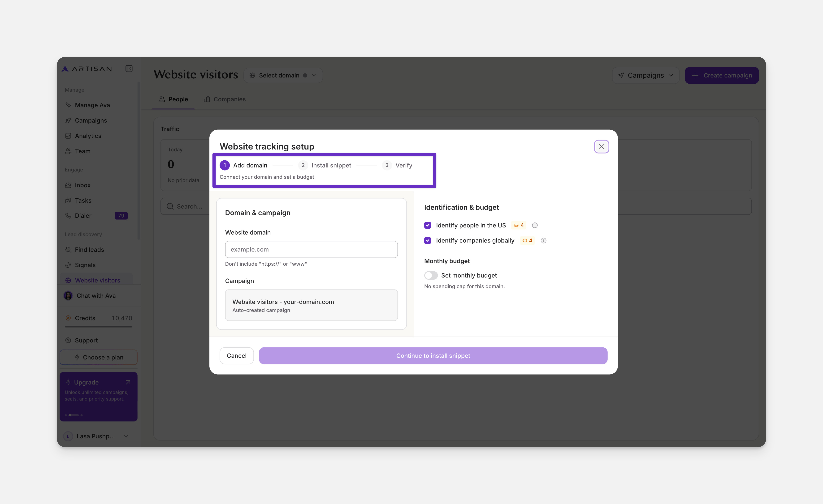The image size is (823, 504).
Task: Open Manage Ava in sidebar
Action: point(96,105)
